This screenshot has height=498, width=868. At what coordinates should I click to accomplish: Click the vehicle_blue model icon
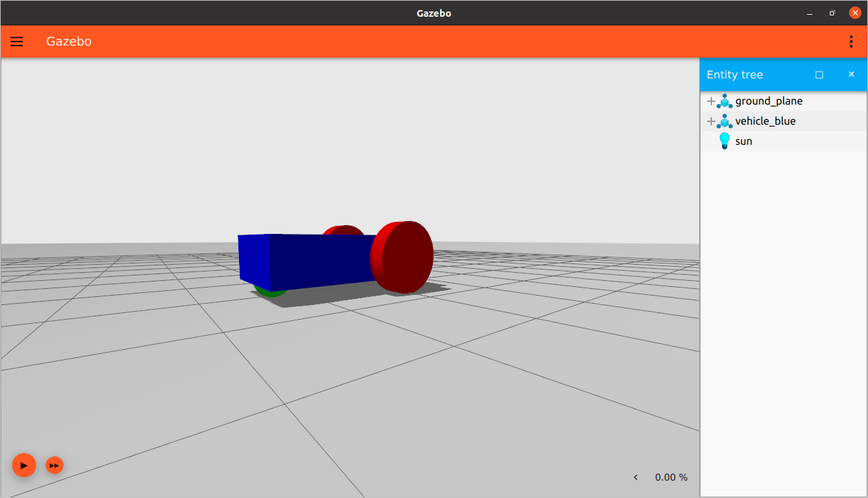pos(725,121)
